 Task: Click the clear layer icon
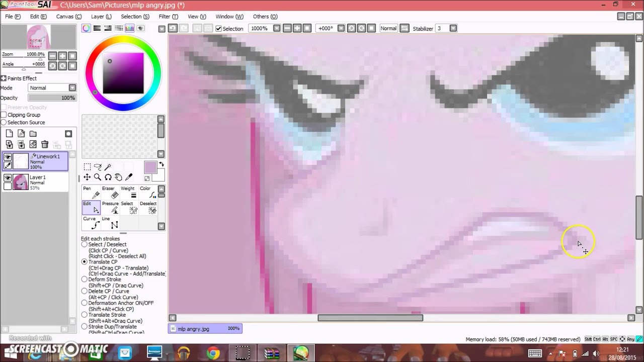33,144
